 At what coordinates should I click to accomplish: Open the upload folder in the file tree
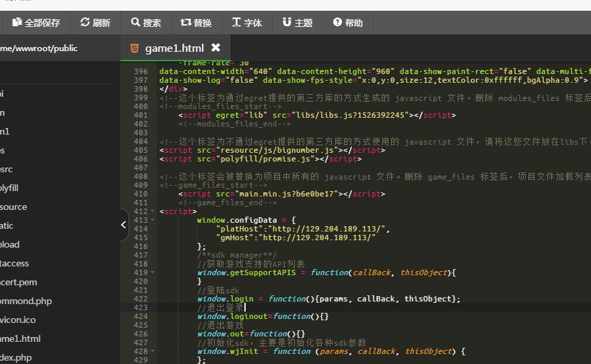pyautogui.click(x=10, y=244)
